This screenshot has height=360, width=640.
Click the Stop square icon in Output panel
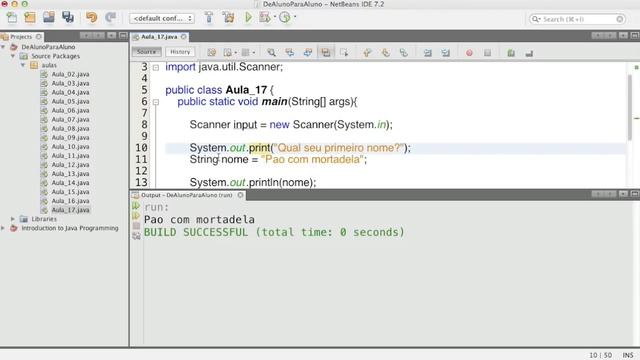[136, 225]
